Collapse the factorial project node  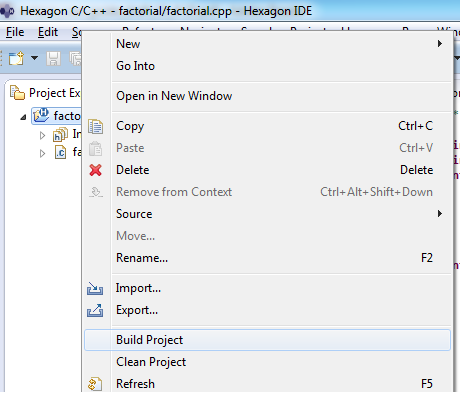click(x=23, y=117)
